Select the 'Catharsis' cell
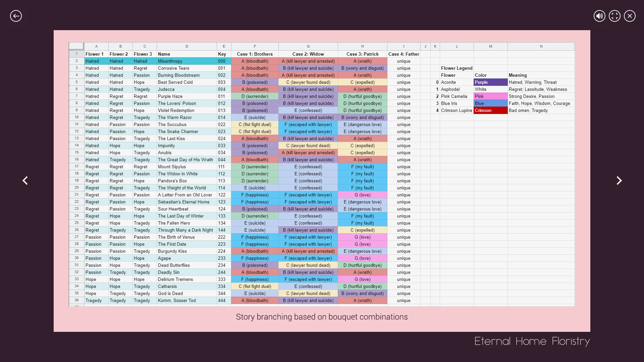This screenshot has height=362, width=644. coord(186,286)
